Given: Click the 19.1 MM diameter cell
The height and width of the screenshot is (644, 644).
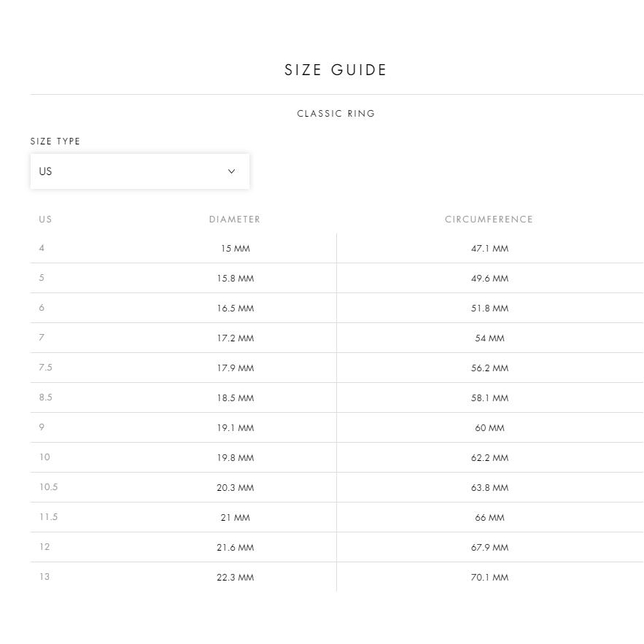Looking at the screenshot, I should click(236, 427).
